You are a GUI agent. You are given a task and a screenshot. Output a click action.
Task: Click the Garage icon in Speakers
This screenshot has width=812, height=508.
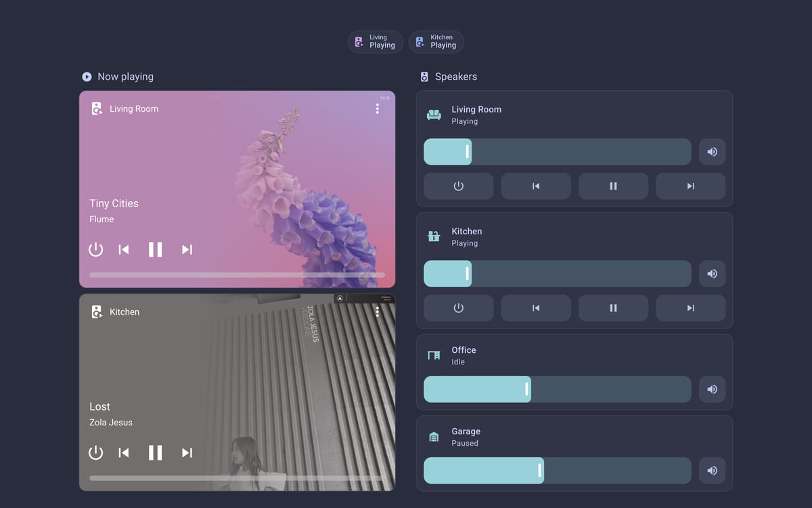click(434, 437)
